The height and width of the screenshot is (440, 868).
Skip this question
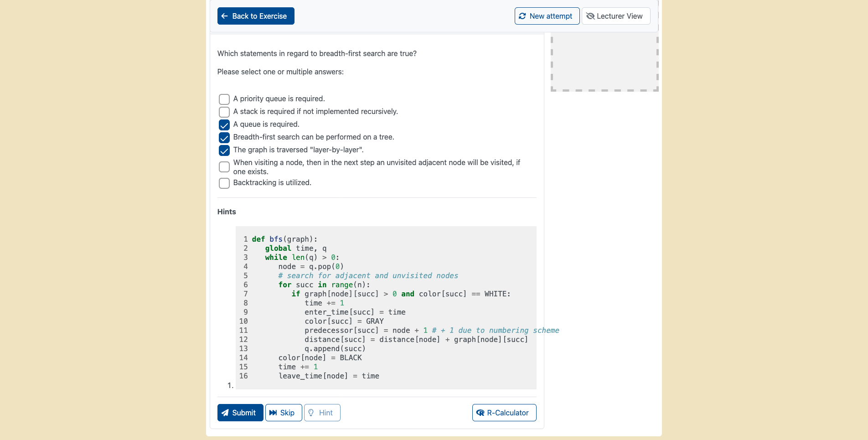284,413
